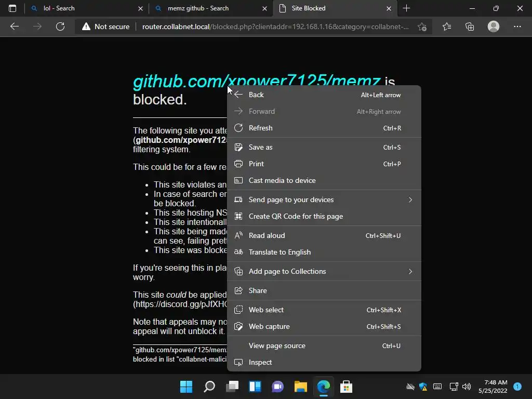Choose Cast media to device
Viewport: 532px width, 399px height.
tap(324, 180)
